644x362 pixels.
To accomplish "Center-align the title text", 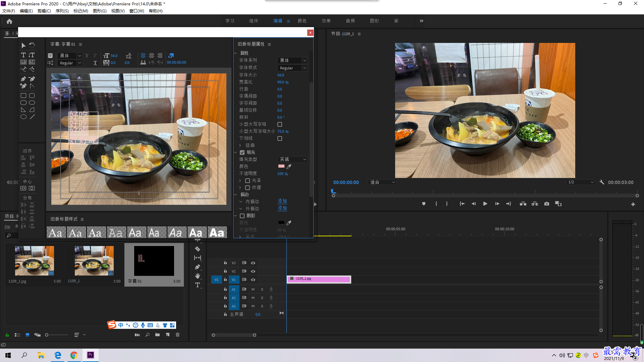I will tap(152, 56).
